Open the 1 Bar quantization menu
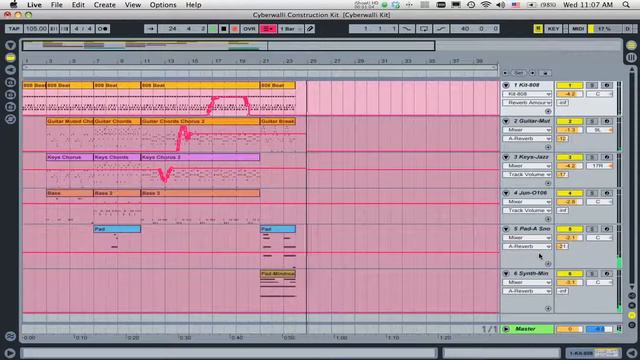Screen dimensions: 640x360 291,29
